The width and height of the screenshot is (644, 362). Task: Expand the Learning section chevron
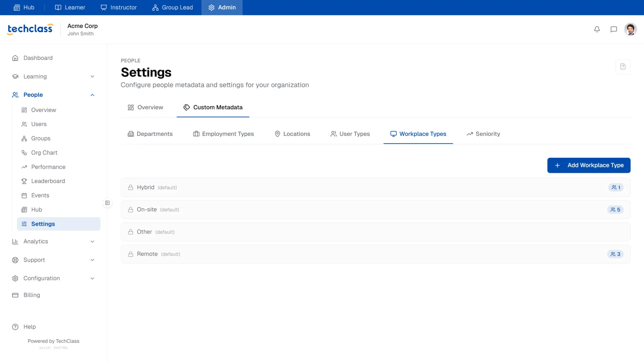coord(92,76)
